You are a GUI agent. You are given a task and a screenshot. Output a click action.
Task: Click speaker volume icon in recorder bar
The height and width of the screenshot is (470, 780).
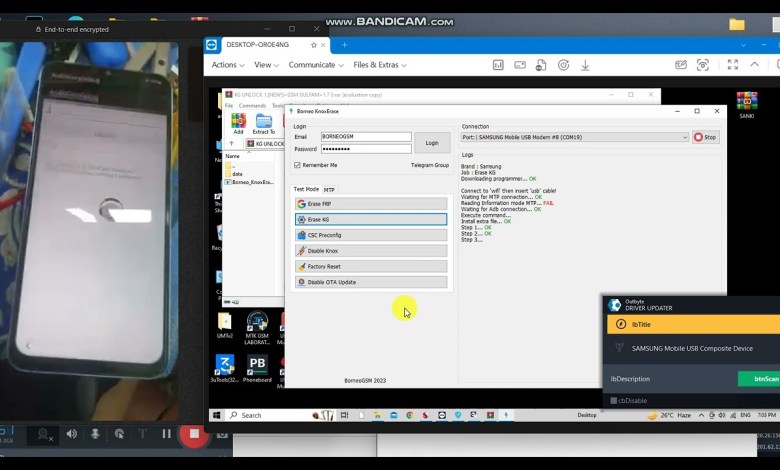[x=72, y=434]
